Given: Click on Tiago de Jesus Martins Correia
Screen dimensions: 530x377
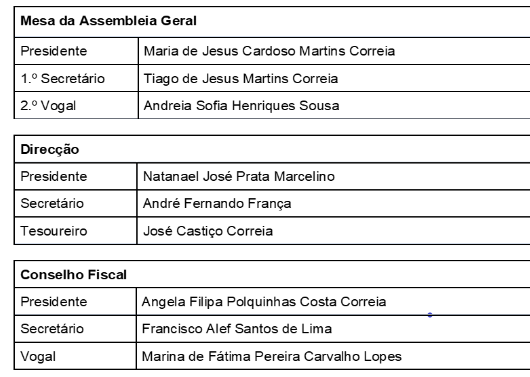Looking at the screenshot, I should tap(241, 78).
